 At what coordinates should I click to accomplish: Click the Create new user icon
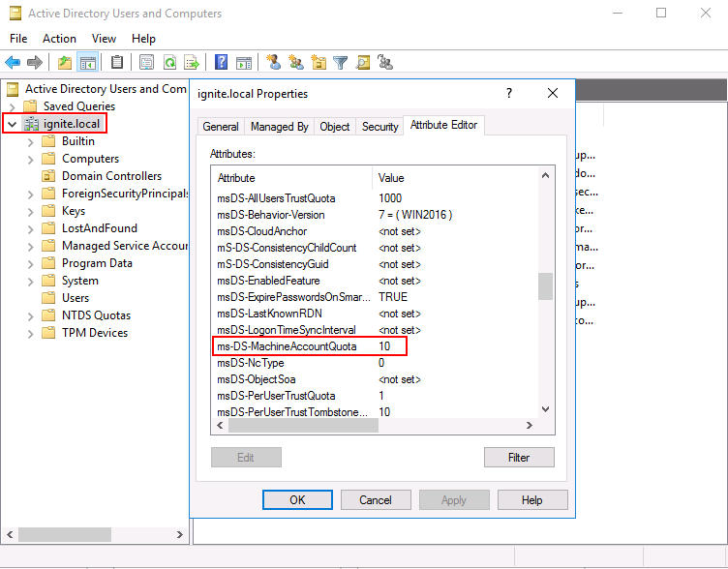[x=273, y=62]
